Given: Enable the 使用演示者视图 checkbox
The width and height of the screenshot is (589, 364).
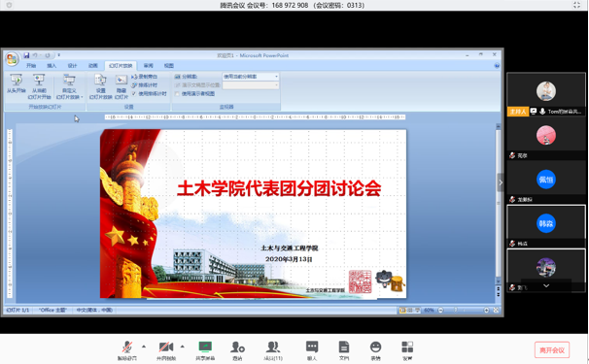Looking at the screenshot, I should coord(177,94).
